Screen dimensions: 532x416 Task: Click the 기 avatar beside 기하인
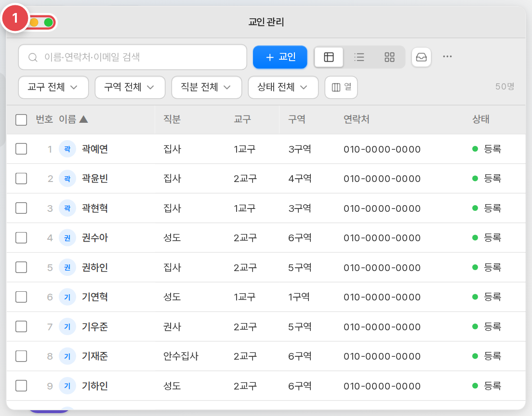[67, 386]
